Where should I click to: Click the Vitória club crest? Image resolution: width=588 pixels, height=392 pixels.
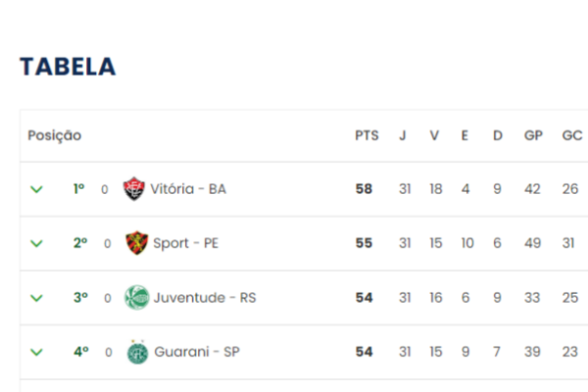(134, 189)
